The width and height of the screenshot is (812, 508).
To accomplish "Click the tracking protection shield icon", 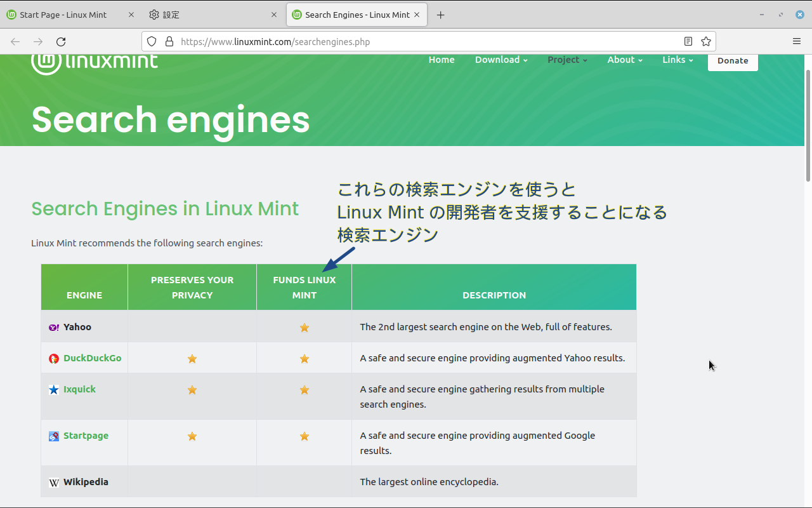I will tap(152, 41).
